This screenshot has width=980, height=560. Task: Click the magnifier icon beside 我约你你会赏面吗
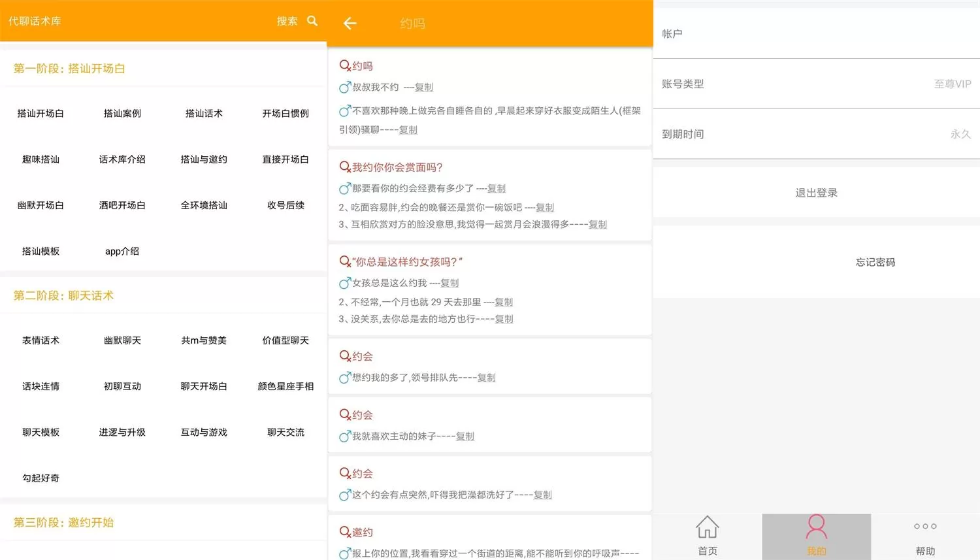(x=345, y=166)
